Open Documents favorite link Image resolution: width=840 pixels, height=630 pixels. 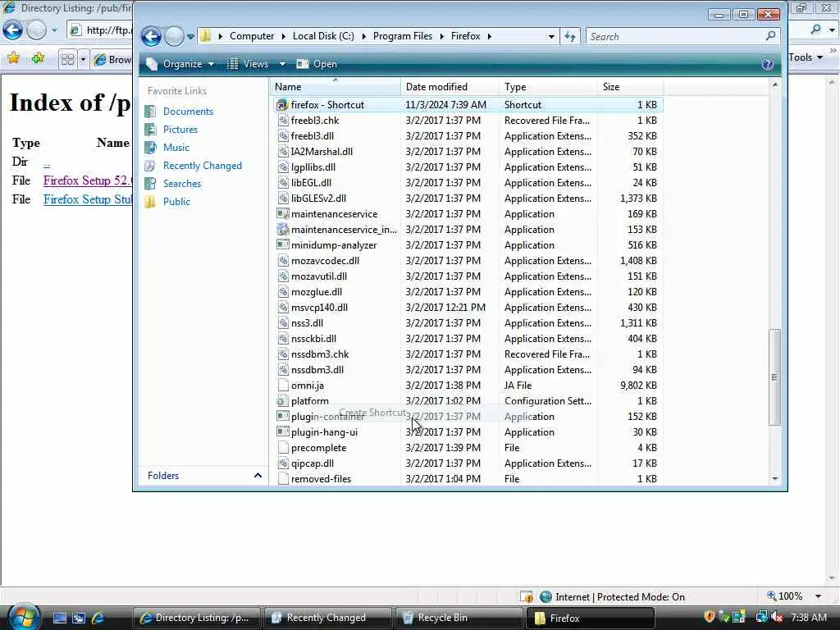188,112
